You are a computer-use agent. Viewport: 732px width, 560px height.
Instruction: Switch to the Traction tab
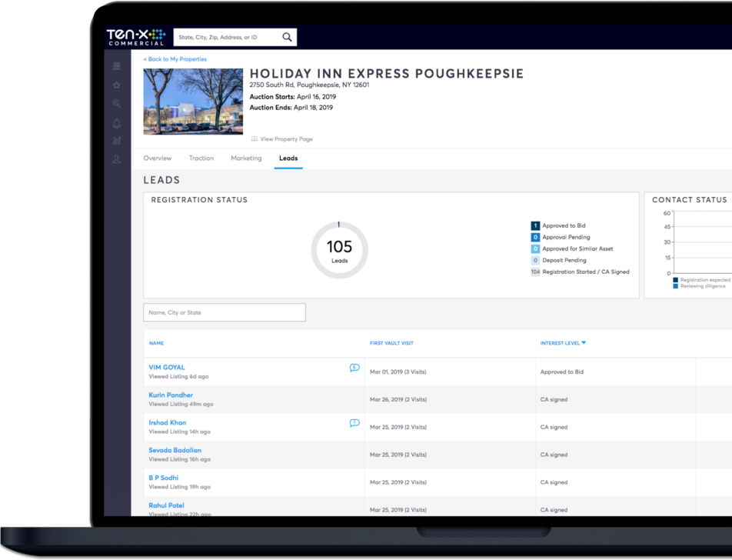pos(201,158)
